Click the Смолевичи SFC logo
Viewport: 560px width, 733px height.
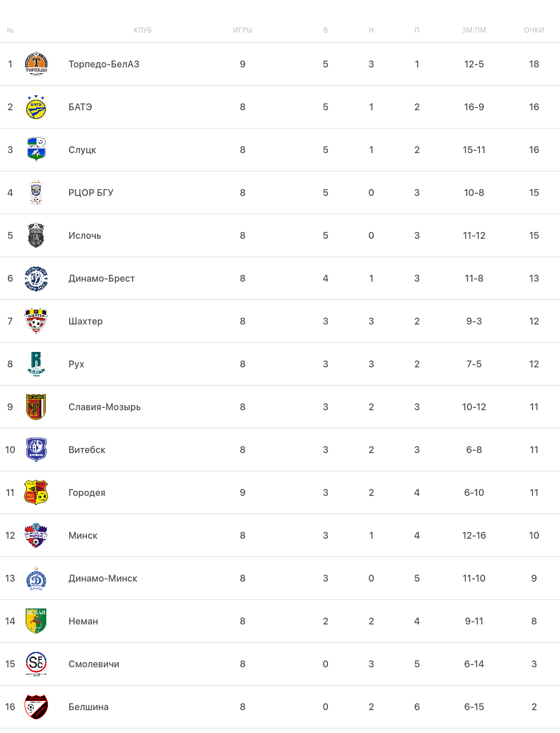(36, 664)
